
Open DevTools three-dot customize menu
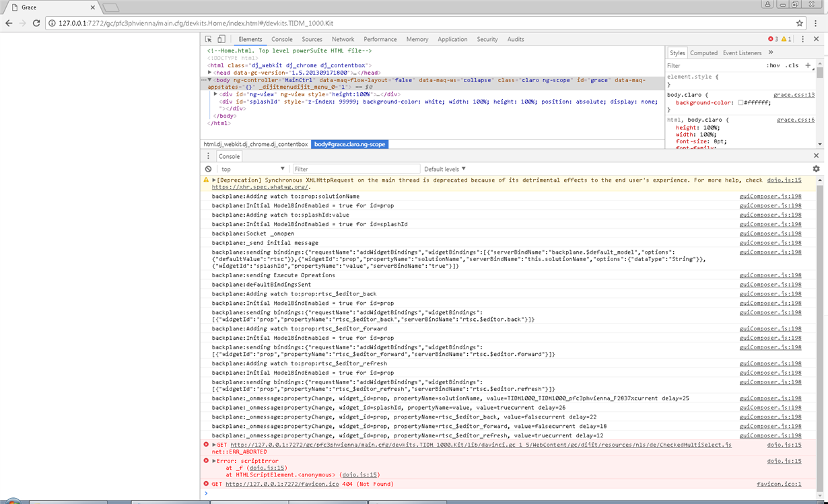(802, 39)
